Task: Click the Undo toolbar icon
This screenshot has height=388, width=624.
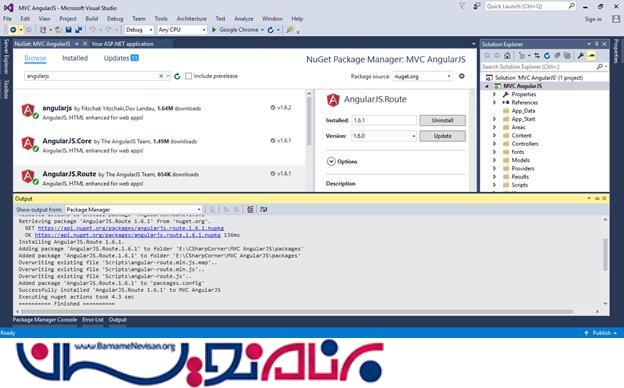Action: (92, 30)
